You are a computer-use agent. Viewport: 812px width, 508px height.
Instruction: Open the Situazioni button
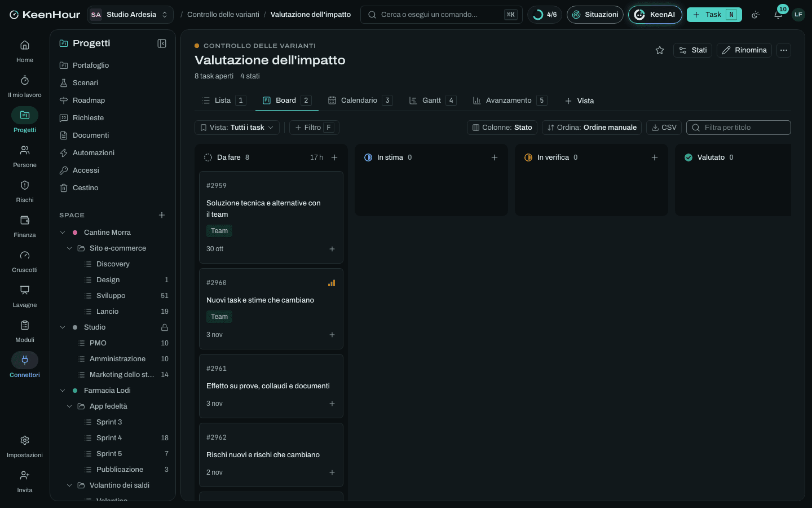pos(595,15)
